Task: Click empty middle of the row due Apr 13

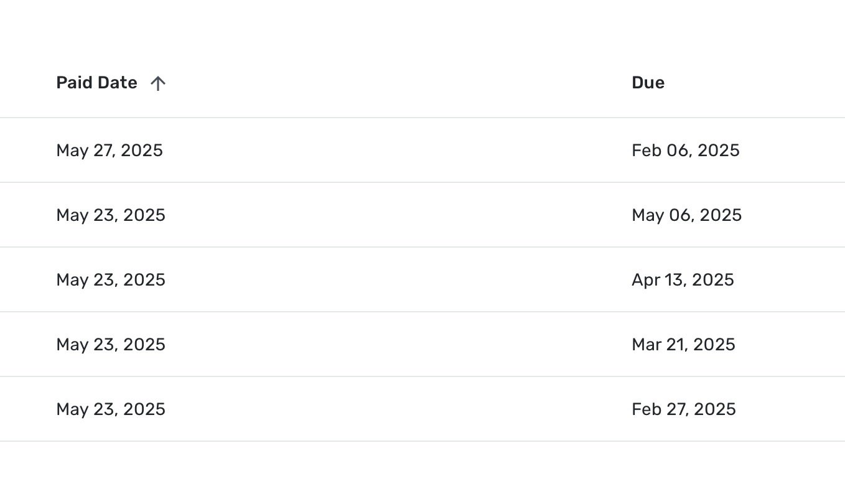Action: (x=398, y=280)
